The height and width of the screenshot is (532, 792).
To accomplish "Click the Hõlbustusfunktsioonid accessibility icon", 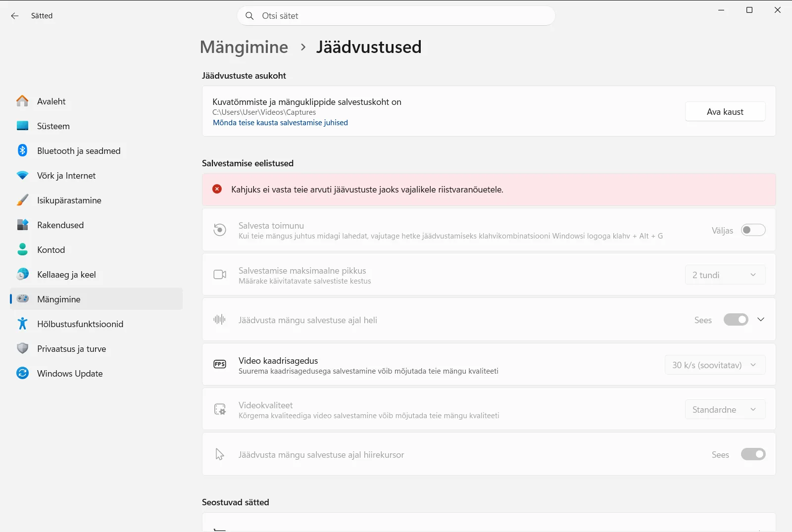I will [x=22, y=324].
